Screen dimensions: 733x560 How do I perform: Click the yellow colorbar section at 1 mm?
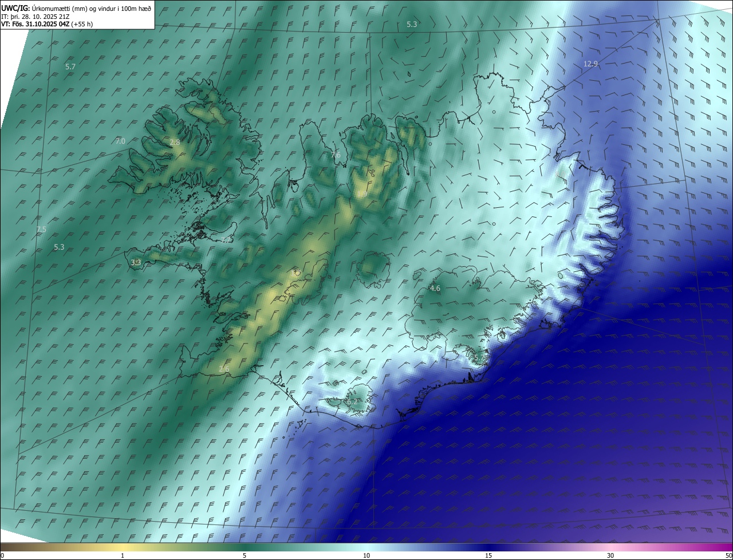click(x=123, y=547)
